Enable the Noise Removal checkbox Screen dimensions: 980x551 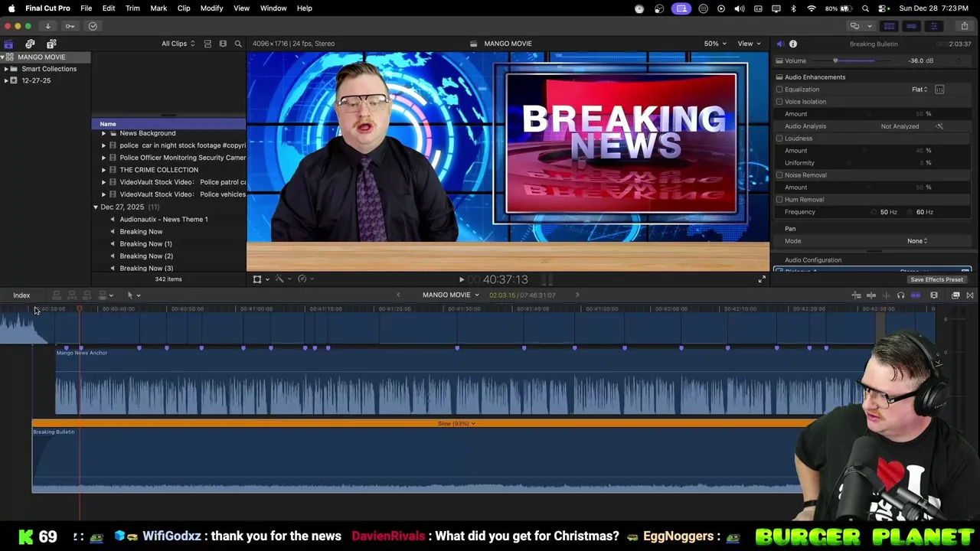tap(779, 175)
